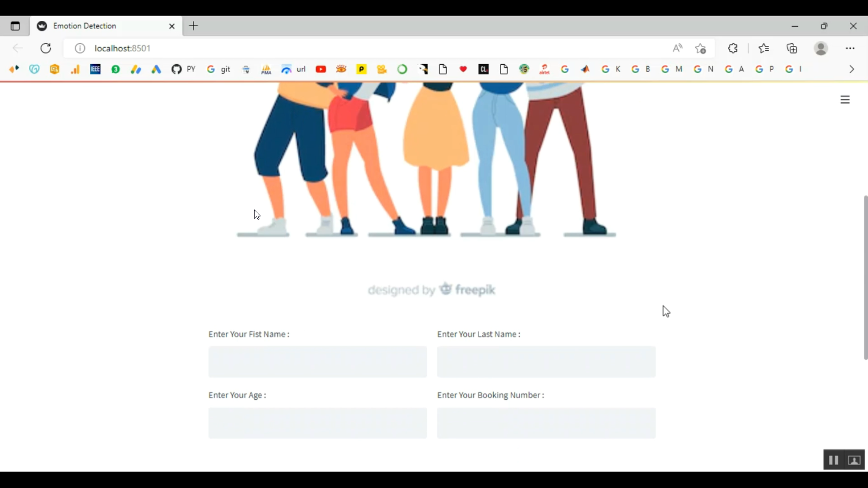This screenshot has width=868, height=488.
Task: Open the YouTube bookmark
Action: pos(321,69)
